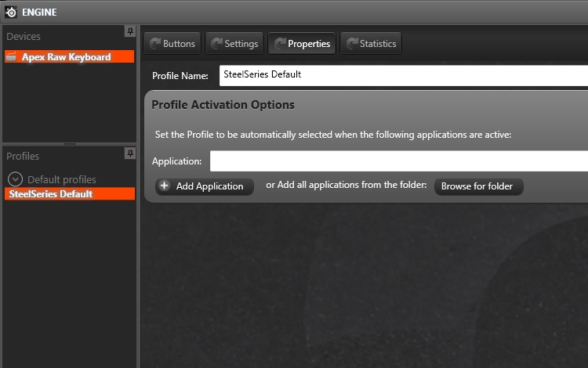
Task: Click the plus icon on Add Application
Action: click(165, 186)
